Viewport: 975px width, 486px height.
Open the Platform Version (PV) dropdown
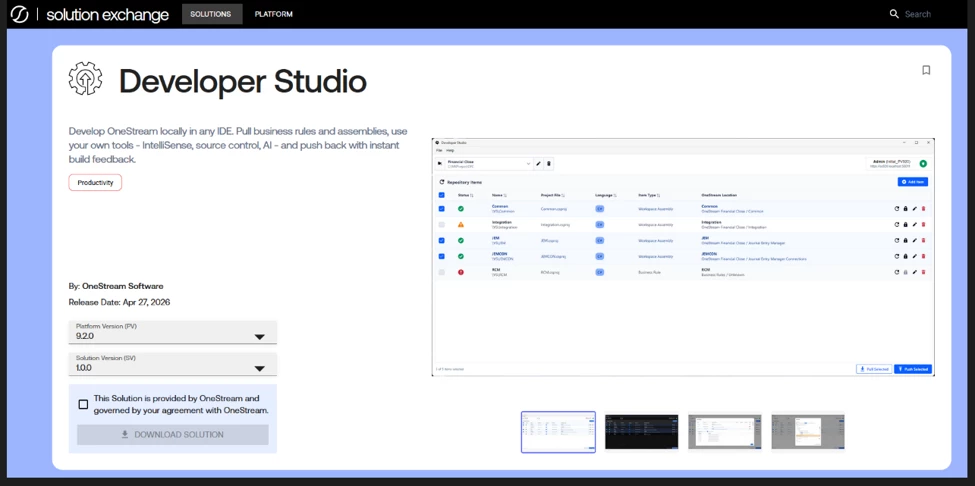point(173,332)
